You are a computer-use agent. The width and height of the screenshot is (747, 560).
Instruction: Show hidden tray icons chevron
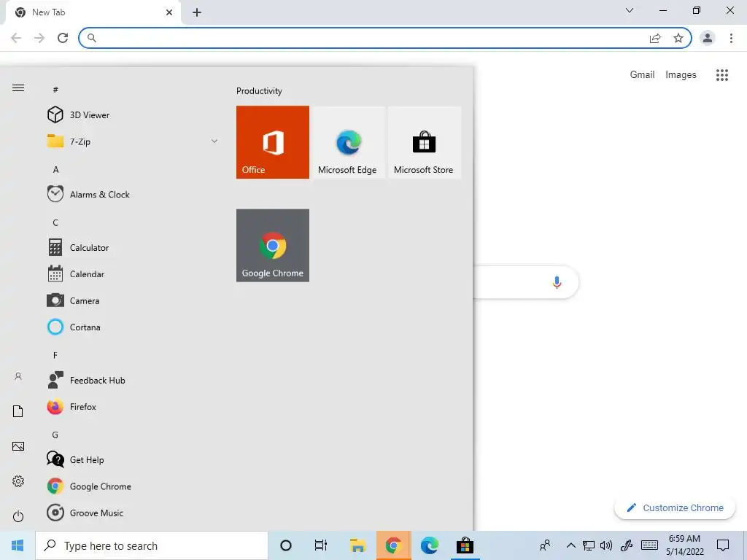(570, 545)
